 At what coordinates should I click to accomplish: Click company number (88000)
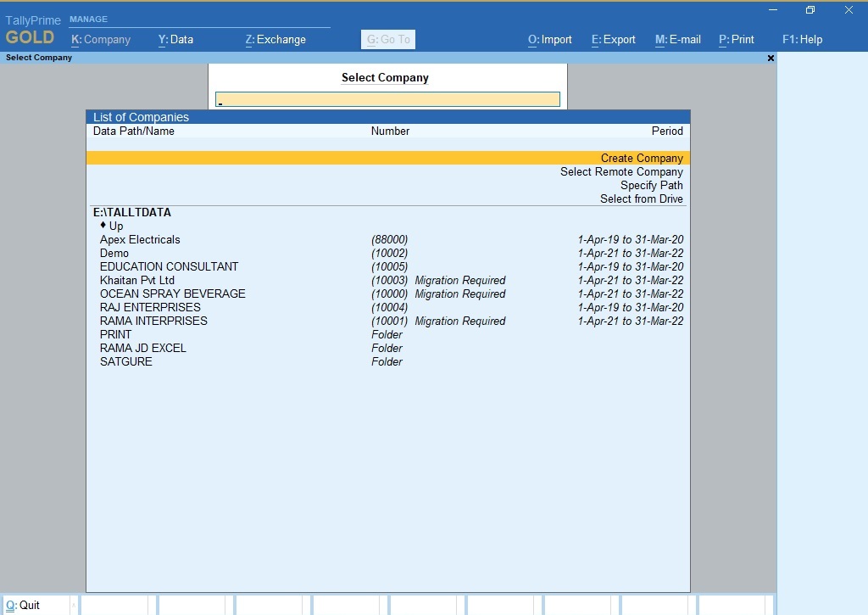[390, 239]
